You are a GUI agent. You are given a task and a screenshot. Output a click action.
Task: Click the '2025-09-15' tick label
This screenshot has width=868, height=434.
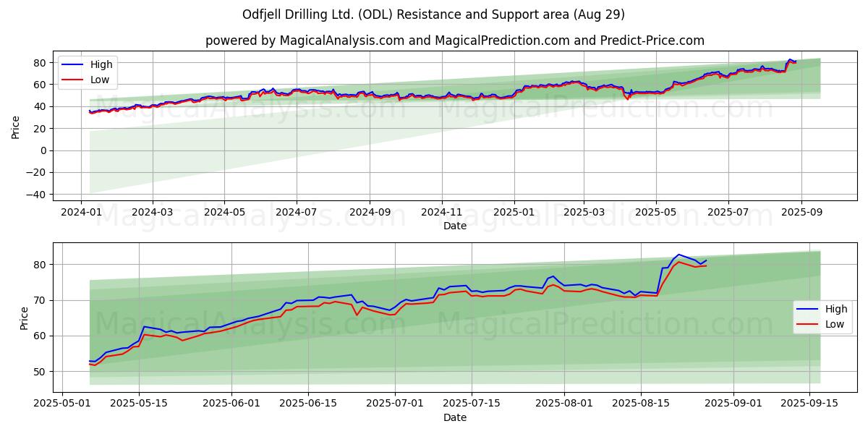[809, 404]
